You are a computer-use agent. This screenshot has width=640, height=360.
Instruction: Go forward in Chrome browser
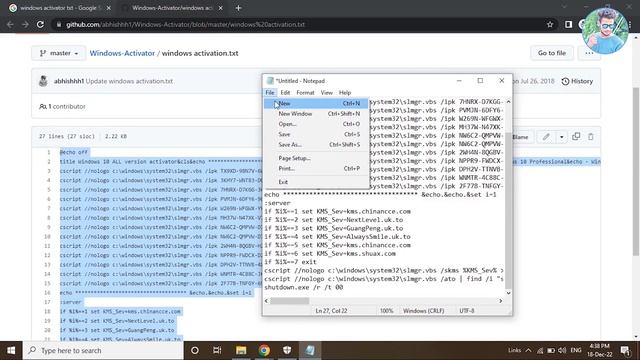(x=25, y=24)
